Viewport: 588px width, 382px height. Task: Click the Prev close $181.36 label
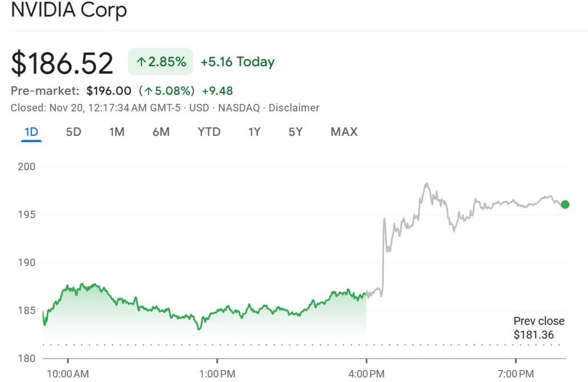pyautogui.click(x=537, y=327)
